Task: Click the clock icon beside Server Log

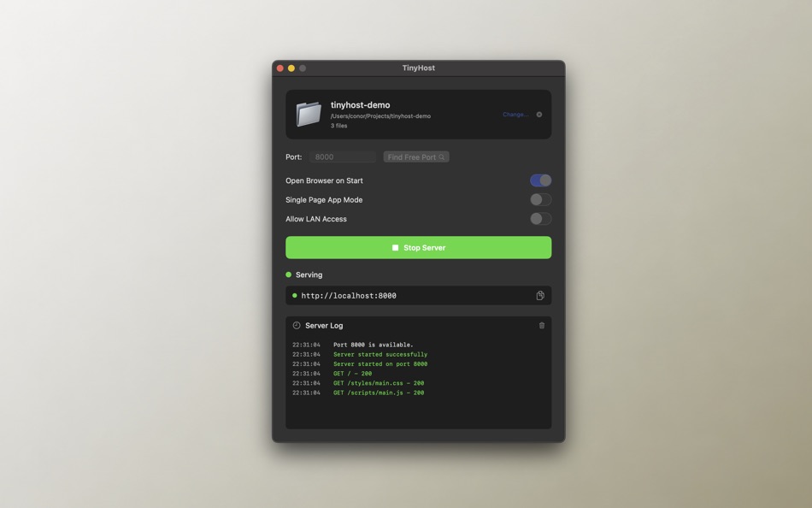Action: click(297, 325)
